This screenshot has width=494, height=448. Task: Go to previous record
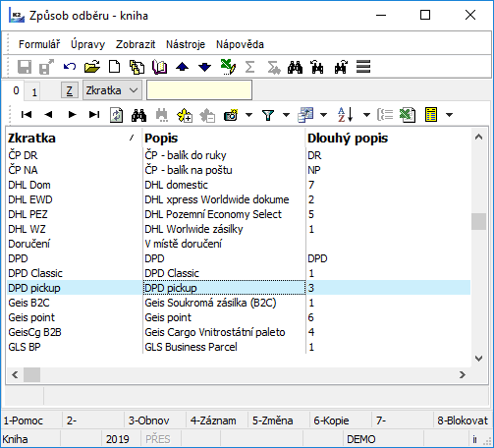[48, 115]
